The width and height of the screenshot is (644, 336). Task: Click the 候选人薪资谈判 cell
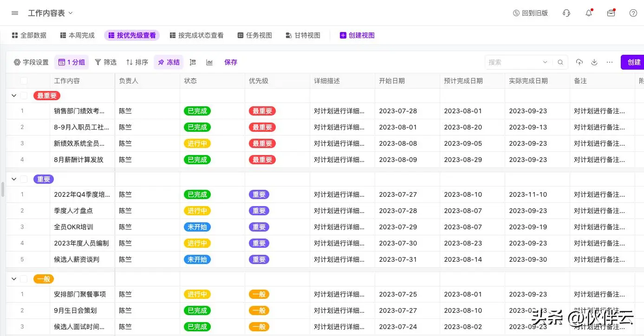[82, 259]
